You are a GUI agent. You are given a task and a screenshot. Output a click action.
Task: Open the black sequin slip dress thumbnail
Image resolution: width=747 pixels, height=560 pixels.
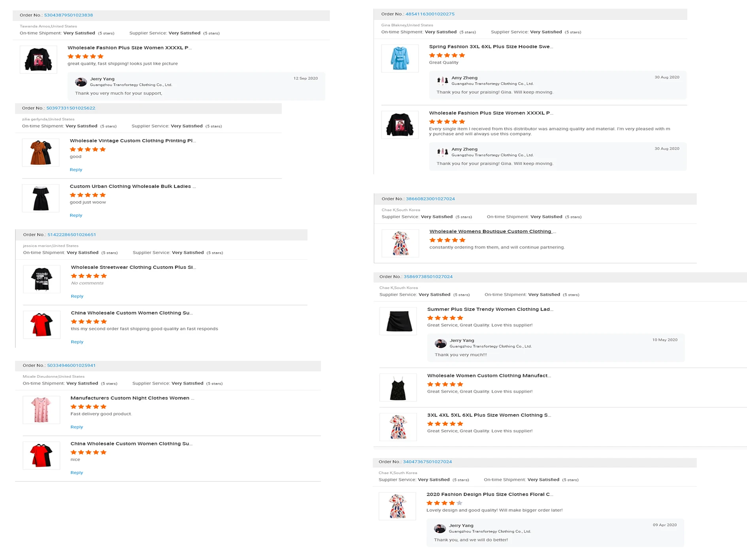(x=398, y=388)
